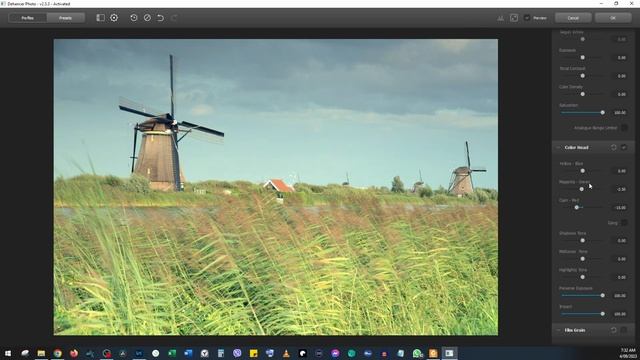640x360 pixels.
Task: Click the Shadows Tone slider handle
Action: click(582, 241)
